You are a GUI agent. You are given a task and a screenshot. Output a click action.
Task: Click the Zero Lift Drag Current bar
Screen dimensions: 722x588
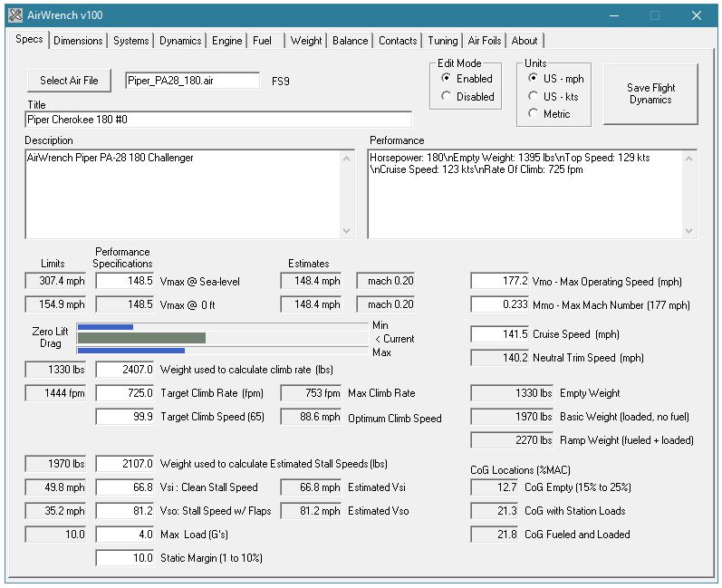(141, 338)
